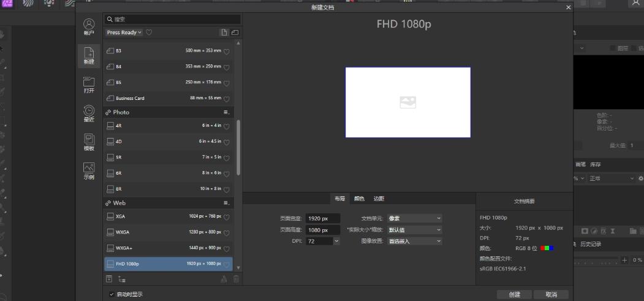Click the preset list scroll-down arrow
The image size is (644, 301).
[238, 268]
